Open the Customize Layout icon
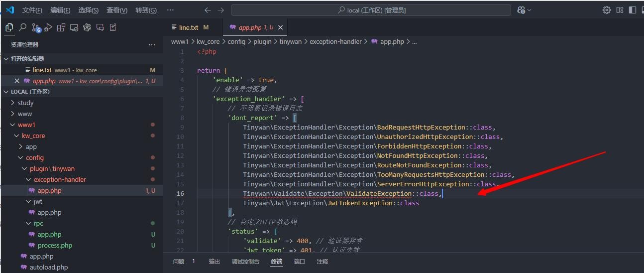Viewport: 644px width, 273px height. (620, 10)
